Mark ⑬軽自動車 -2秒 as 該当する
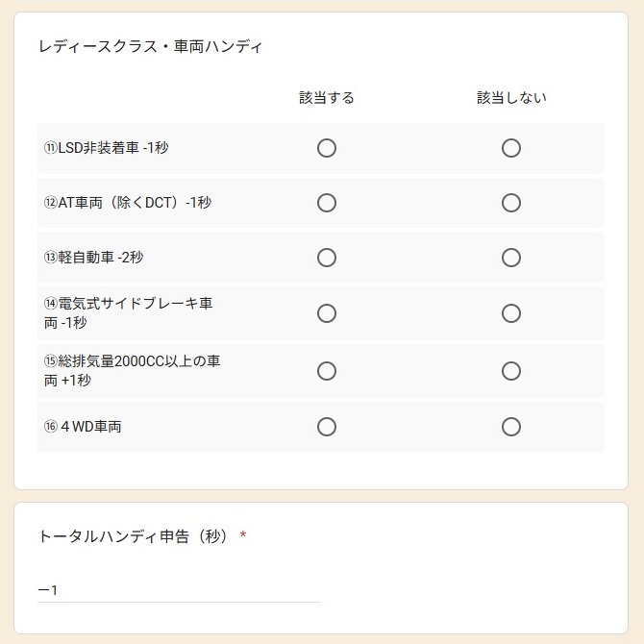 [327, 258]
